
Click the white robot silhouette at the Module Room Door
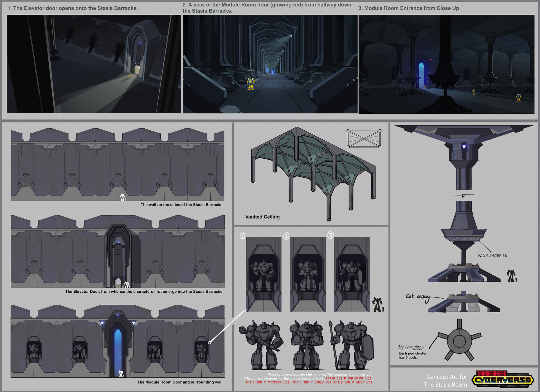pyautogui.click(x=121, y=374)
